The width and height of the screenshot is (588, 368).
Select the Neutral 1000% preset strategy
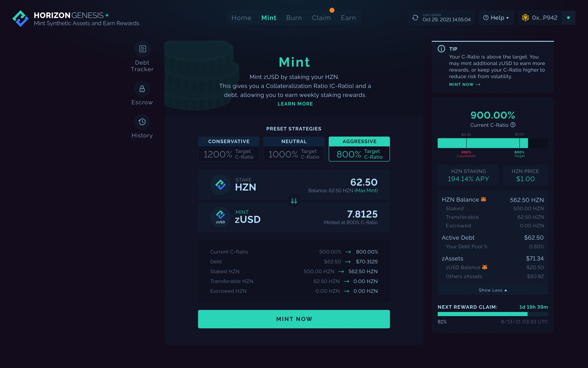tap(294, 149)
